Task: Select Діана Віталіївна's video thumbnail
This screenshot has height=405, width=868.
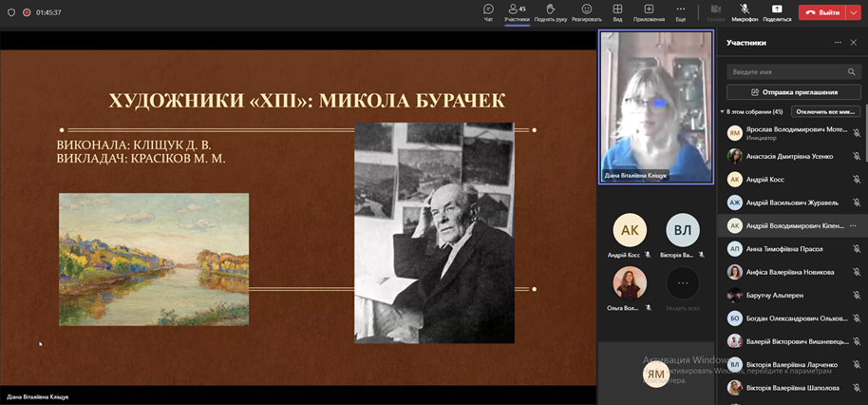Action: (655, 106)
